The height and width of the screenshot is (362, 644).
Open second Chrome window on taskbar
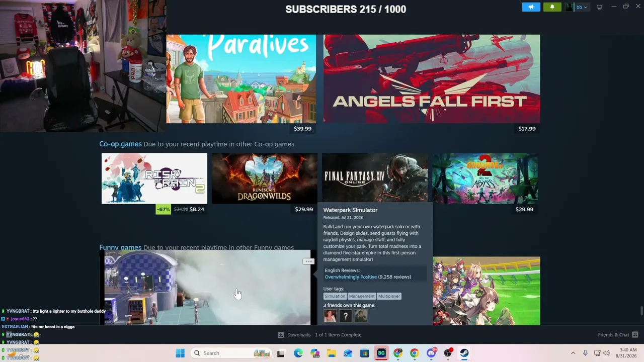pyautogui.click(x=415, y=353)
